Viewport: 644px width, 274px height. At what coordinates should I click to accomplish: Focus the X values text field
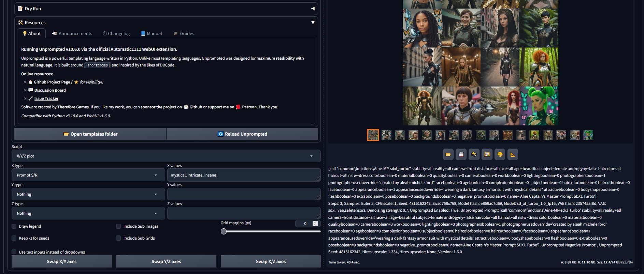(x=244, y=175)
